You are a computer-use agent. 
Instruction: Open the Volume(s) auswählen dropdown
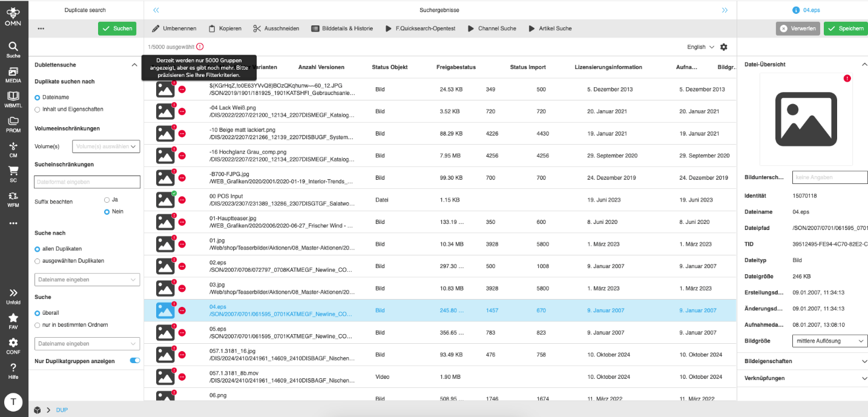click(106, 146)
